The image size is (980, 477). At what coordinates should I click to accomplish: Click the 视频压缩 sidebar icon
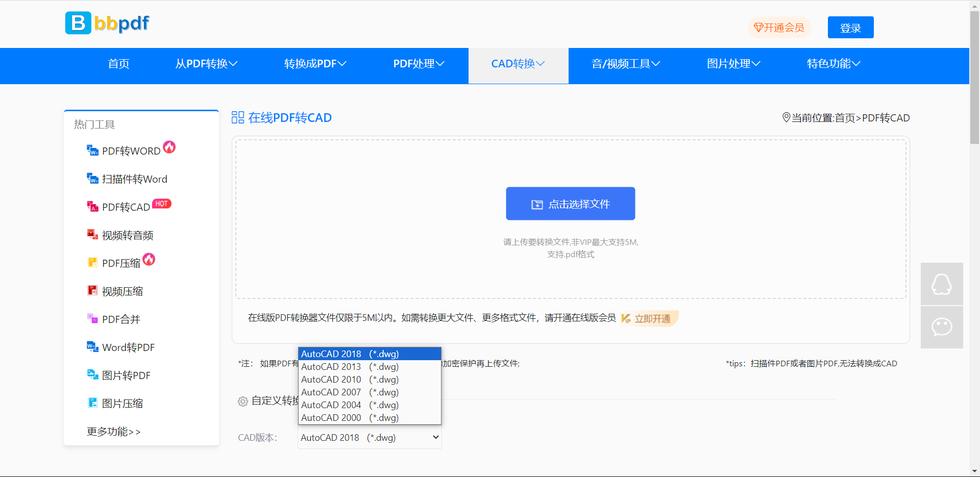click(92, 291)
